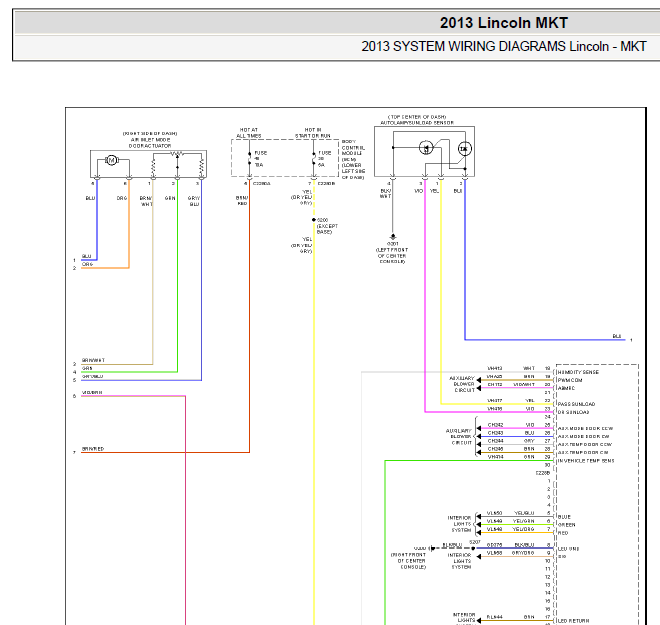Click "PASS SUNLOAD" pin label

point(577,404)
